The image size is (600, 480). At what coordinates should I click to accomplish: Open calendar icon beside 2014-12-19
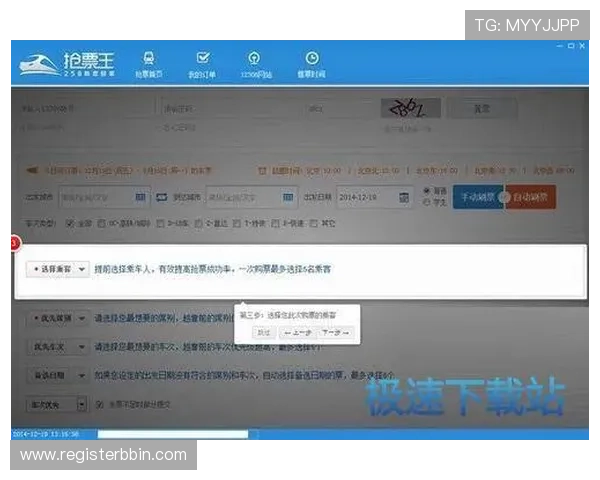[x=404, y=198]
